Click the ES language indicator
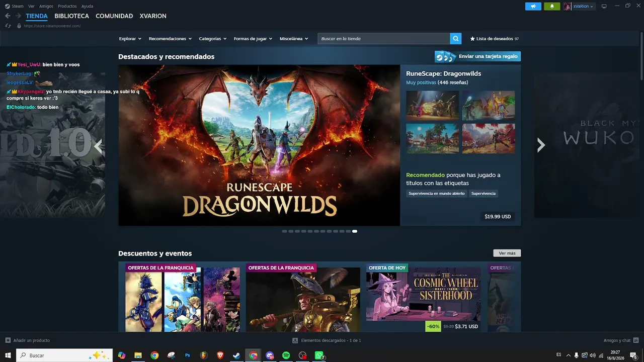 [x=559, y=355]
